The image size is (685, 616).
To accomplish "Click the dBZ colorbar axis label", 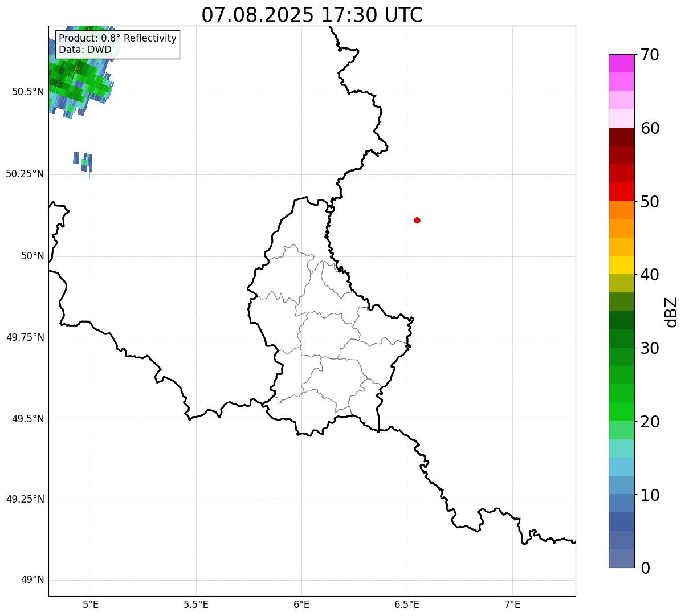I will [x=671, y=312].
